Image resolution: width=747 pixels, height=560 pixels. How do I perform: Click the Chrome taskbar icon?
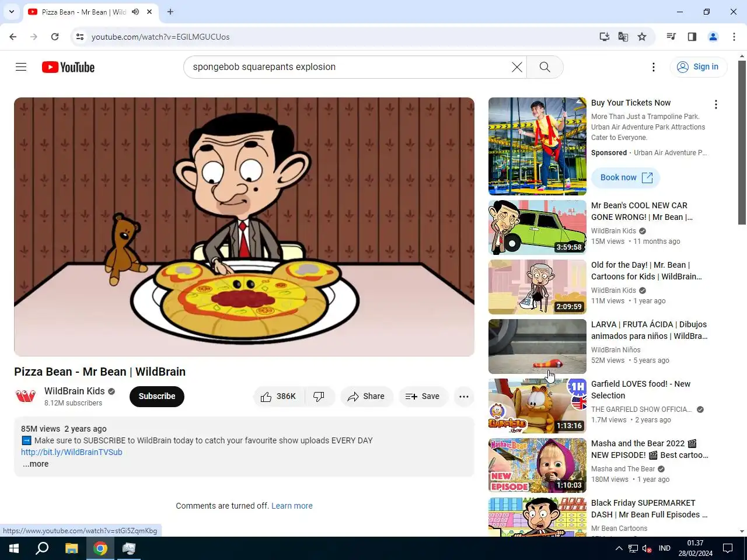(x=100, y=548)
